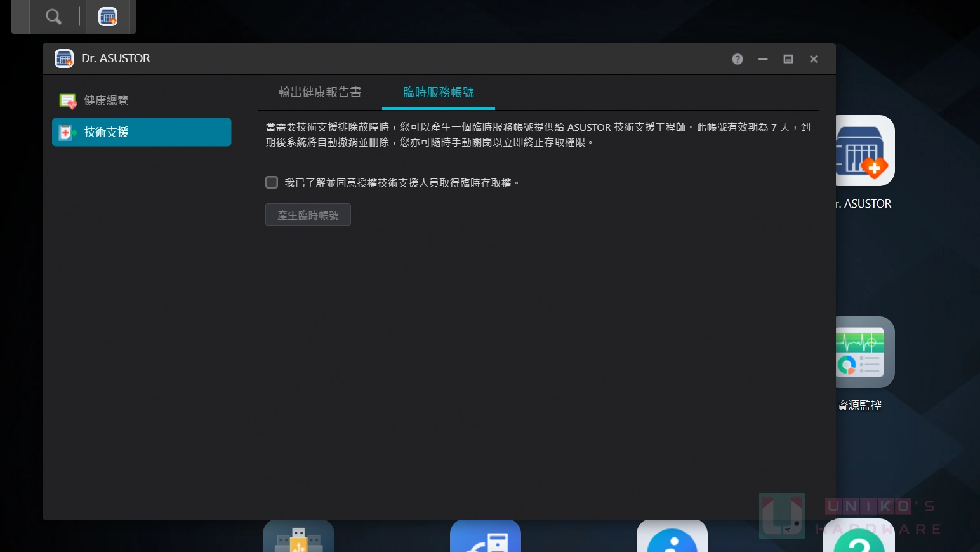Click the 資源監控 label on the desktop
Image resolution: width=980 pixels, height=552 pixels.
coord(859,405)
